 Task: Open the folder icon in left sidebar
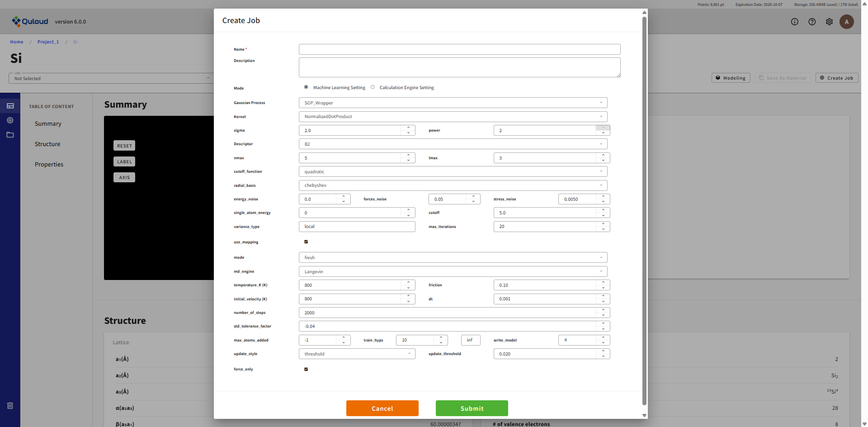pos(10,135)
